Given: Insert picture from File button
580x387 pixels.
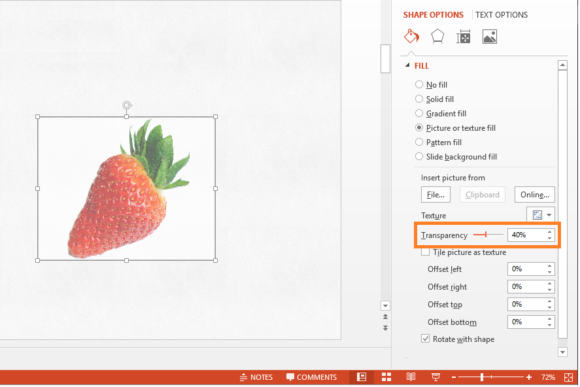Looking at the screenshot, I should pyautogui.click(x=436, y=195).
